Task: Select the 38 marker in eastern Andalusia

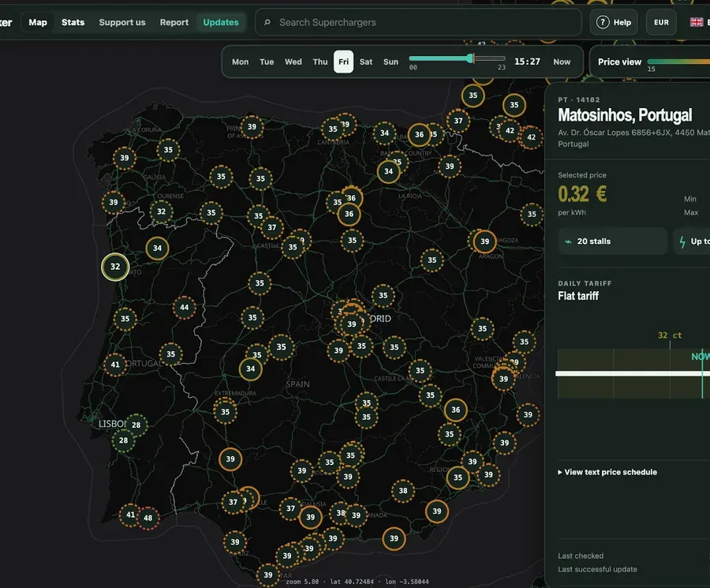Action: pyautogui.click(x=402, y=491)
